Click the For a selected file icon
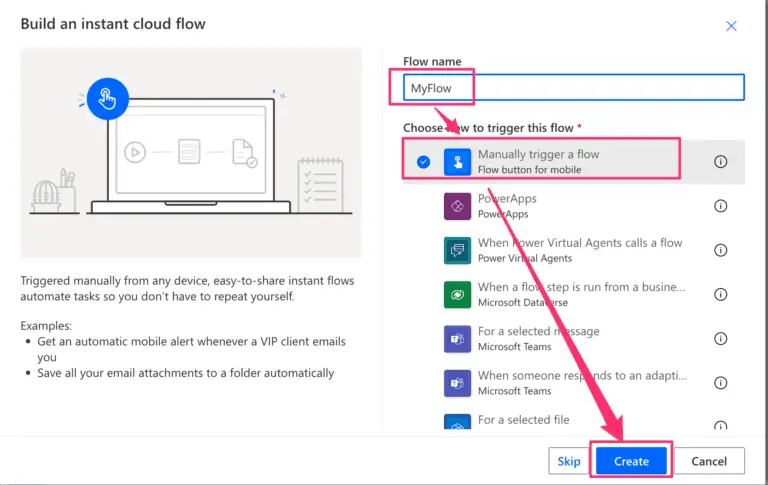This screenshot has height=485, width=768. 457,424
